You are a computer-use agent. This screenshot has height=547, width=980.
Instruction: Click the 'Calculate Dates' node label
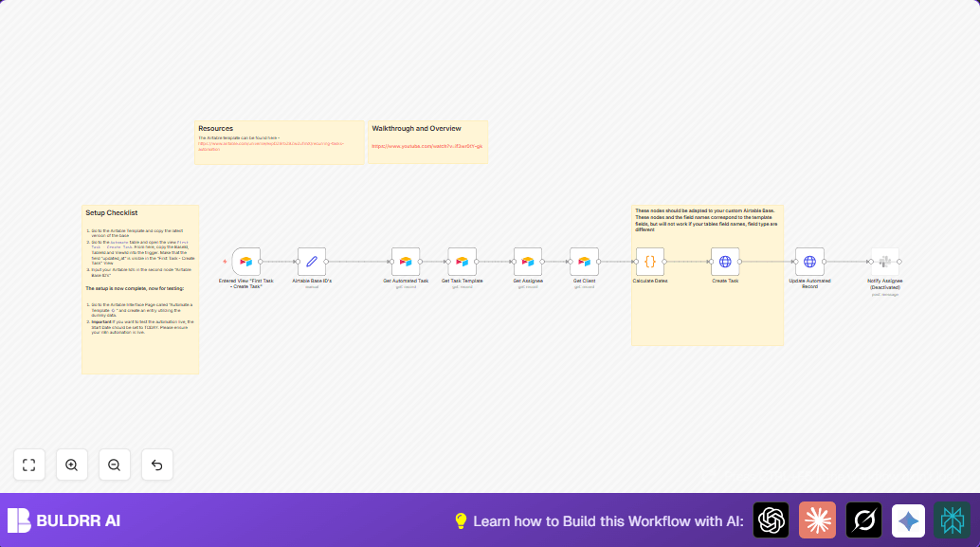(x=650, y=281)
